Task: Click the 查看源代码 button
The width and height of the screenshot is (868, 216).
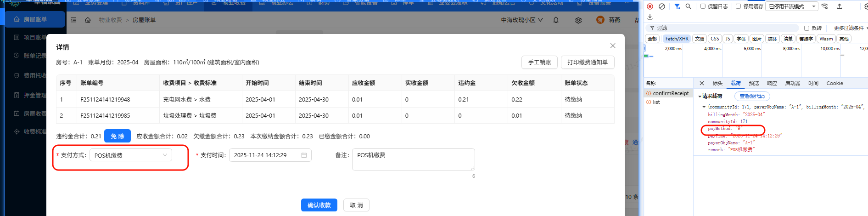Action: pyautogui.click(x=752, y=97)
